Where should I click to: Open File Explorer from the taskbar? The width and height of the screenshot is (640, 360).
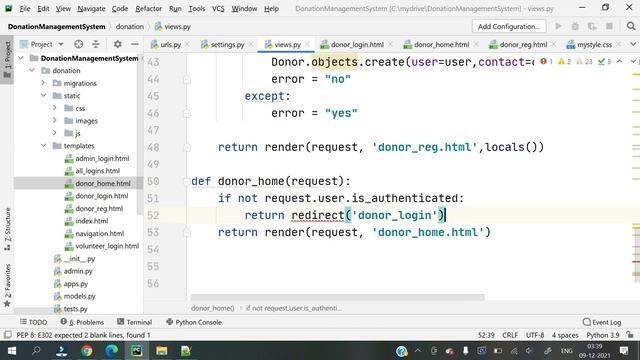click(x=162, y=351)
